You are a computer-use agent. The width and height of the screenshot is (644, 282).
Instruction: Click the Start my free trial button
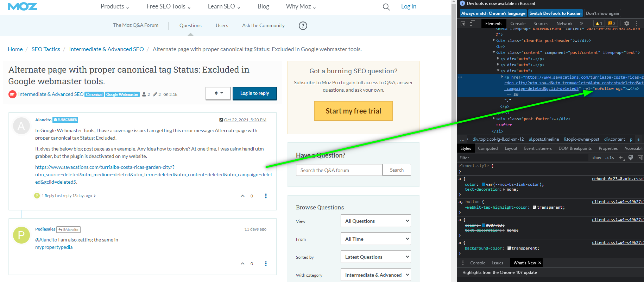353,111
